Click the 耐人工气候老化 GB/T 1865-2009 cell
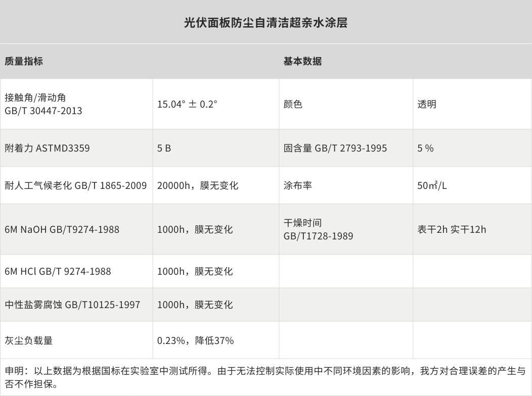The width and height of the screenshot is (532, 396). click(76, 185)
